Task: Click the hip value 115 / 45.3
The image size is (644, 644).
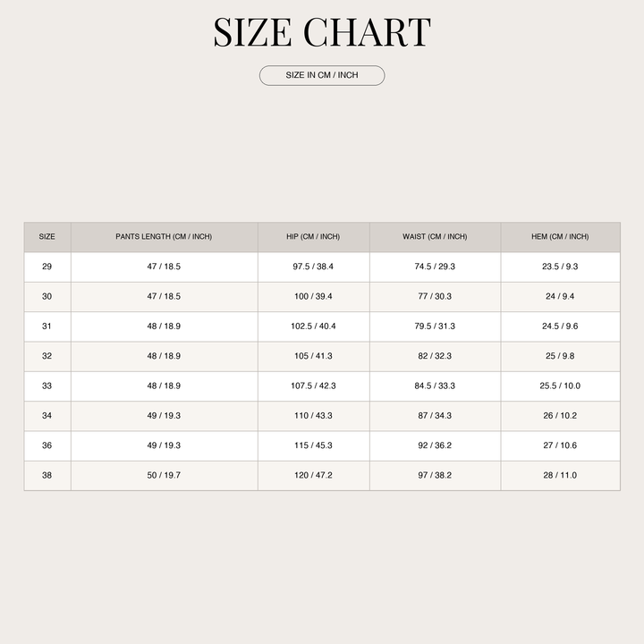Action: [x=313, y=445]
